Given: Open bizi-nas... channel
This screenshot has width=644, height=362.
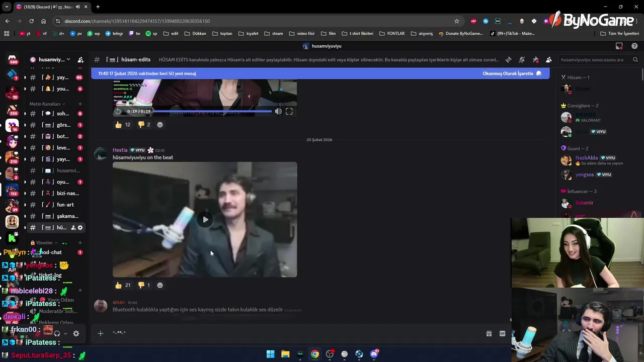Looking at the screenshot, I should click(55, 193).
